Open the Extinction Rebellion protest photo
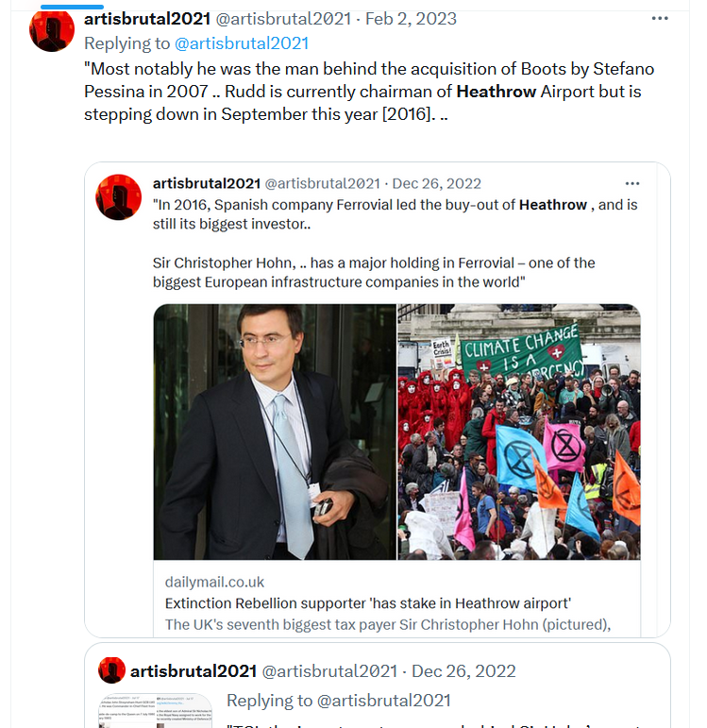Viewport: 707px width, 728px height. tap(519, 432)
